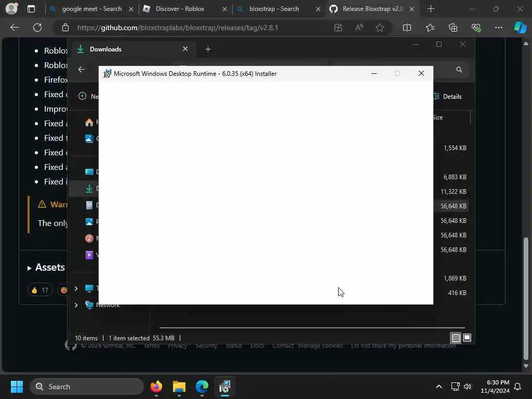Open Documents folder in sidebar
The image size is (532, 399).
(x=89, y=205)
